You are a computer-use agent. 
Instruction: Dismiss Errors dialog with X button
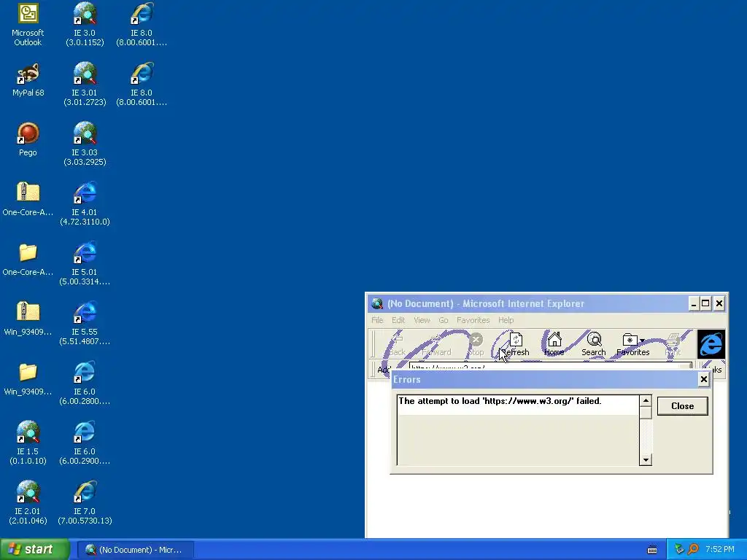704,379
